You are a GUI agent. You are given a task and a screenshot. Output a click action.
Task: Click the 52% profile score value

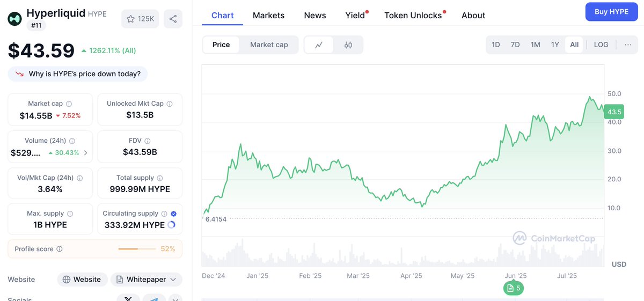click(x=168, y=249)
